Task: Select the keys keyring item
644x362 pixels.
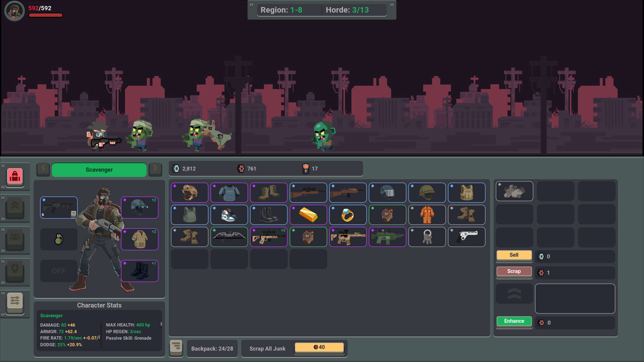Action: (x=427, y=237)
